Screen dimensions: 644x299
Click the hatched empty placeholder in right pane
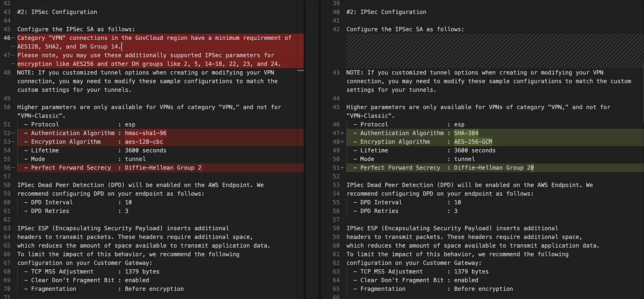(x=494, y=51)
